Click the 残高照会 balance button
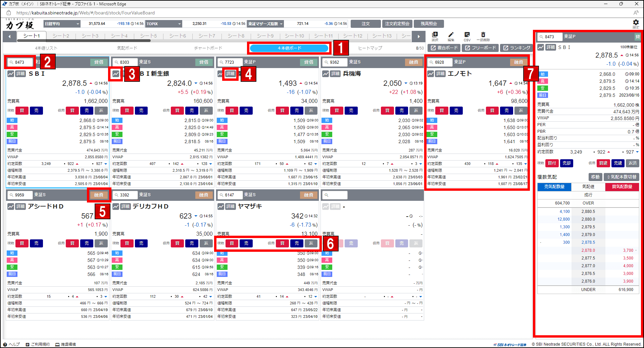 (429, 24)
